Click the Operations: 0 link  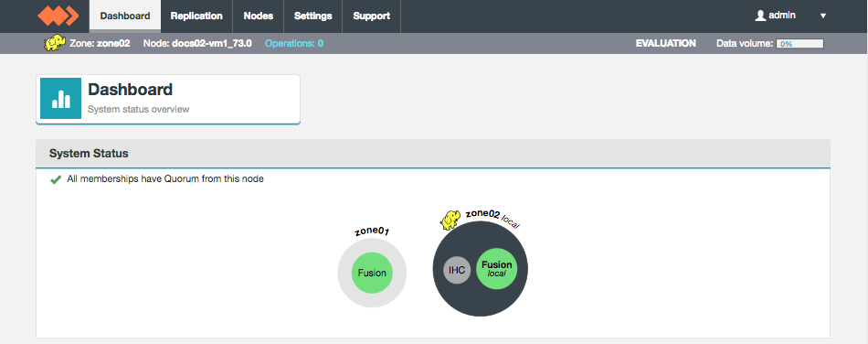[x=294, y=43]
